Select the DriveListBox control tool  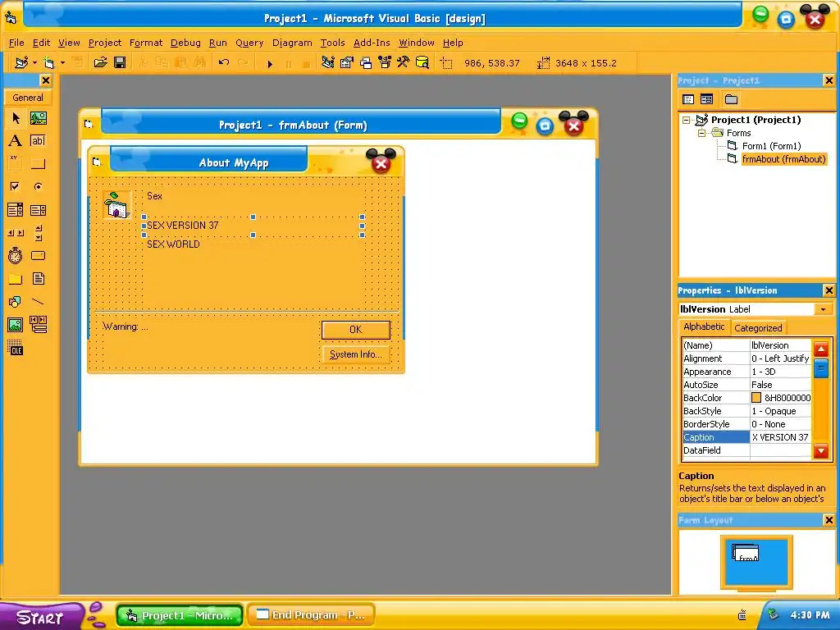[38, 256]
